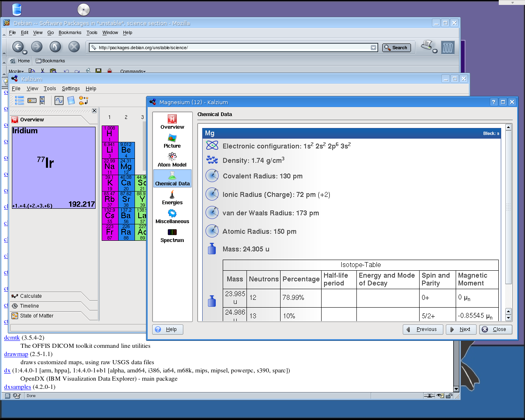Open the Commands dropdown in Mozilla toolbar
This screenshot has width=525, height=420.
[x=133, y=71]
